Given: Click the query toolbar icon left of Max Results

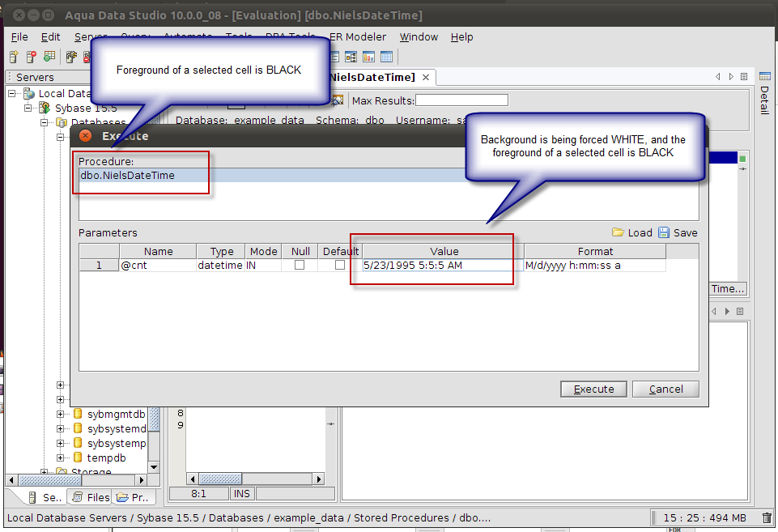Looking at the screenshot, I should tap(338, 100).
